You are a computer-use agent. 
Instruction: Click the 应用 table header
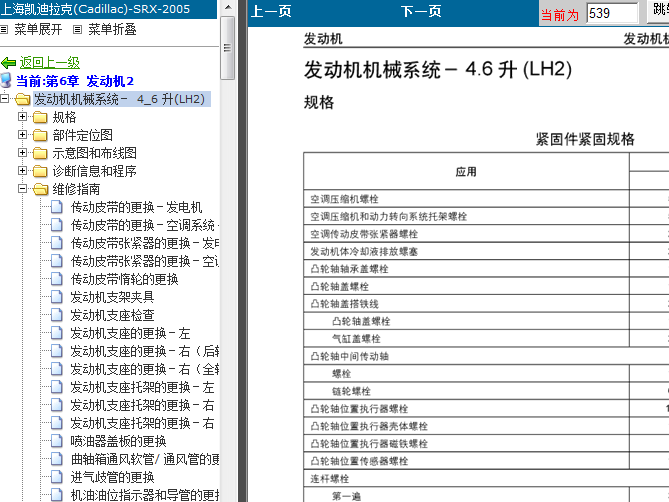(466, 171)
